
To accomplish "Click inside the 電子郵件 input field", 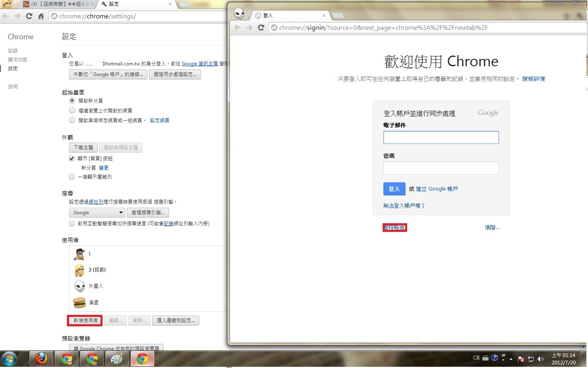I will tap(441, 137).
